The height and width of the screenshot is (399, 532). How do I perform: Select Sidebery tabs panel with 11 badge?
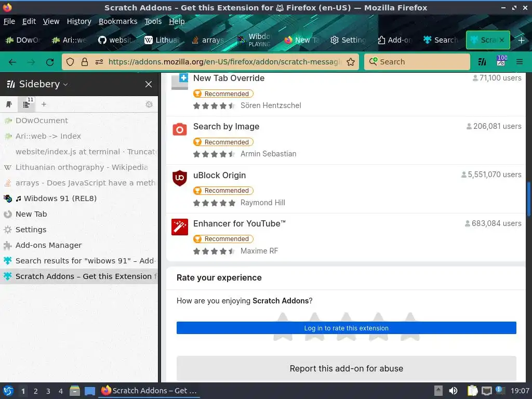click(26, 104)
